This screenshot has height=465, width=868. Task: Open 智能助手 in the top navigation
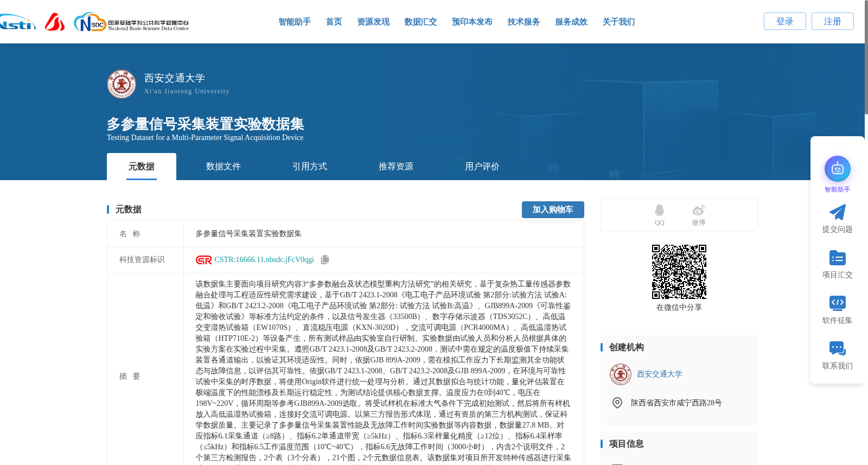(295, 22)
